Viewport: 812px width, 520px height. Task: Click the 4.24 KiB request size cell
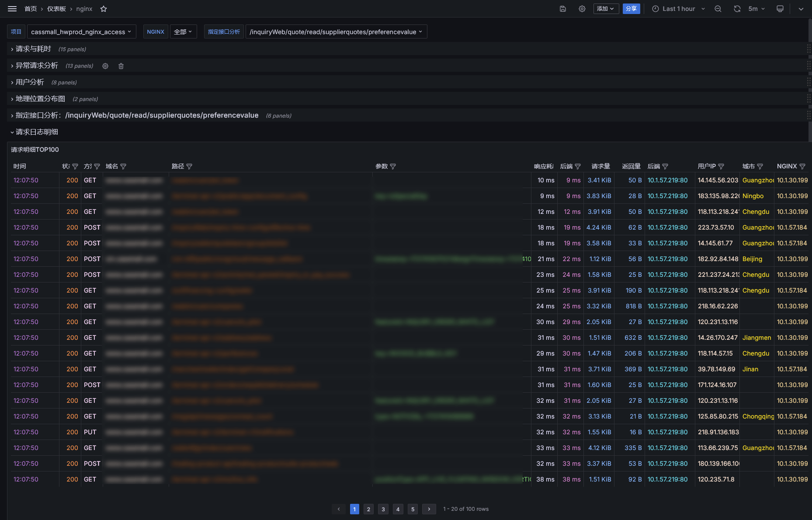coord(599,227)
